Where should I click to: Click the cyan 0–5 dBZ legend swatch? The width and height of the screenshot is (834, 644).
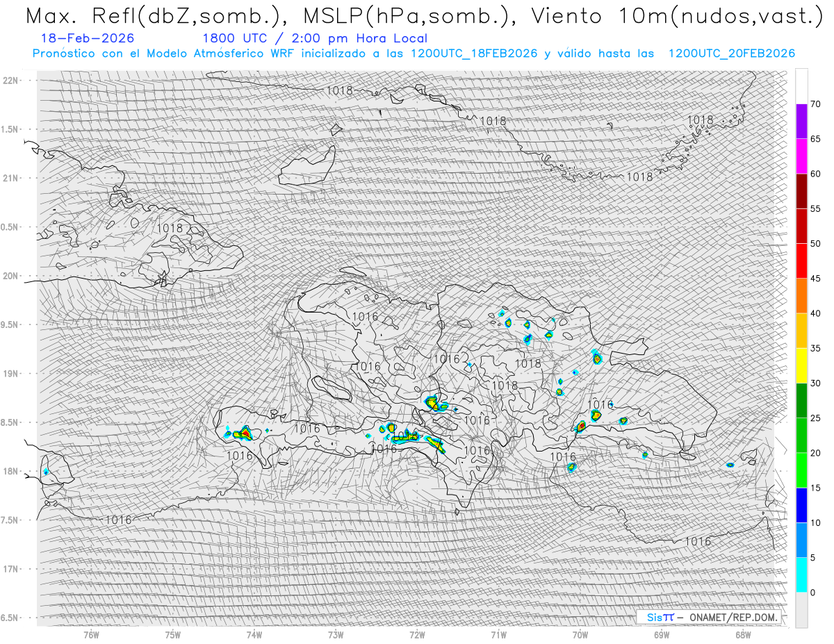click(x=801, y=575)
